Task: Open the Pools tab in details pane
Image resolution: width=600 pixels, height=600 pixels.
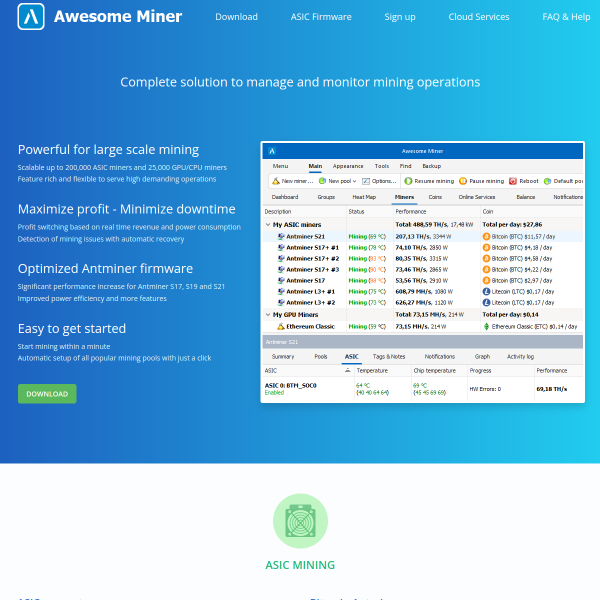Action: (x=321, y=357)
